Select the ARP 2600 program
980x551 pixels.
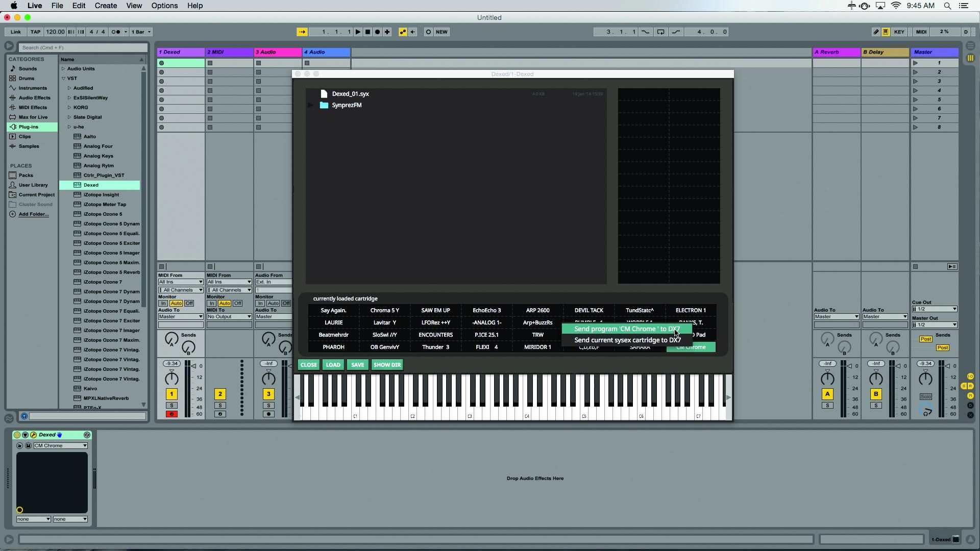pos(537,310)
